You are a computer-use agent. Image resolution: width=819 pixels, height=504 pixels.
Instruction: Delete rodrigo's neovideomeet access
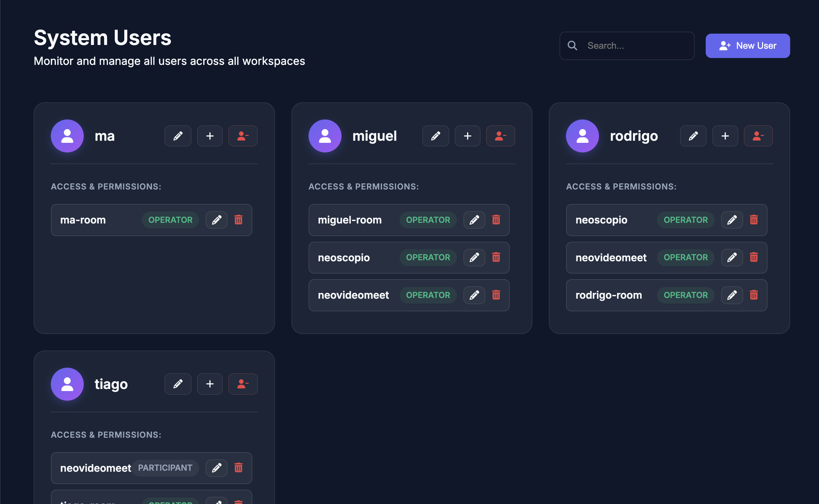(754, 257)
